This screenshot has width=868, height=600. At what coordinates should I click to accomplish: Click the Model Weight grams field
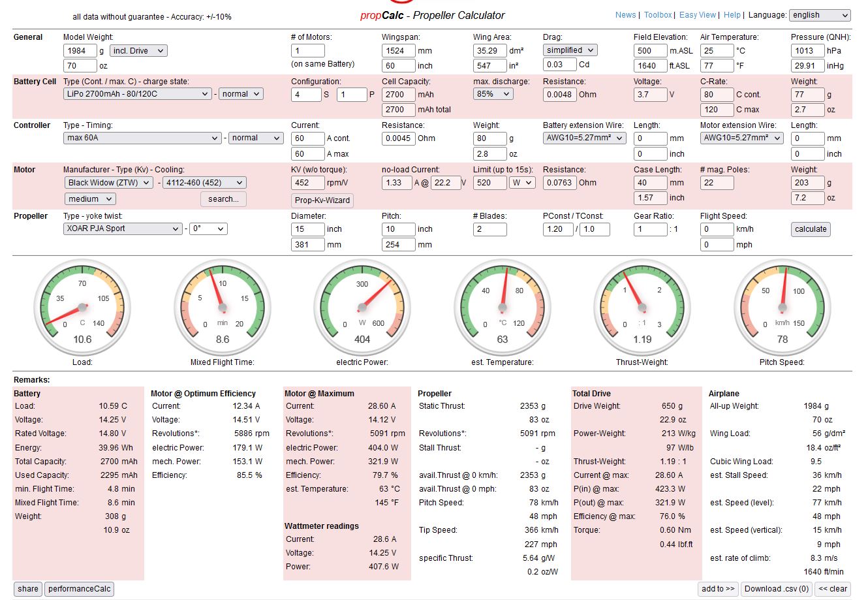[x=80, y=50]
